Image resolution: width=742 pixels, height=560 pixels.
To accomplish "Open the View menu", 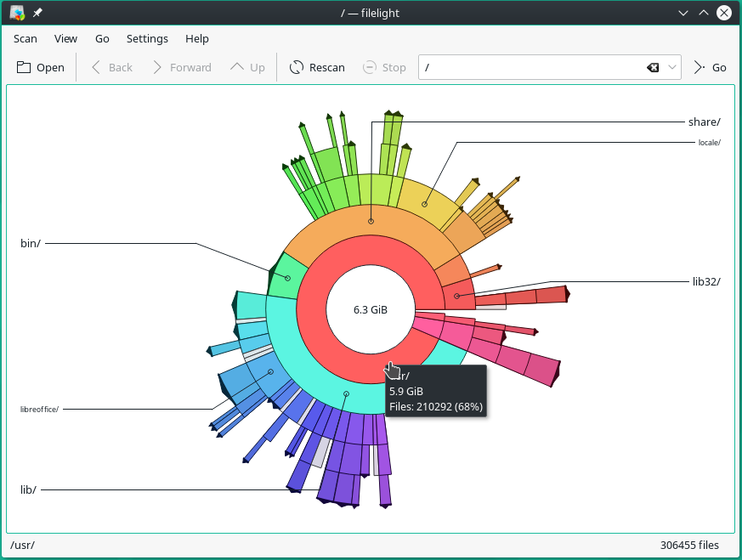I will click(x=65, y=38).
